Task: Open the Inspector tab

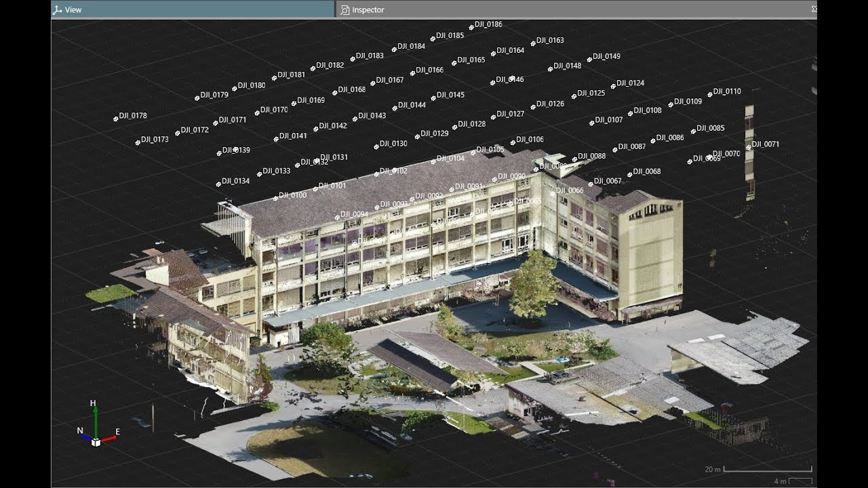Action: click(576, 9)
